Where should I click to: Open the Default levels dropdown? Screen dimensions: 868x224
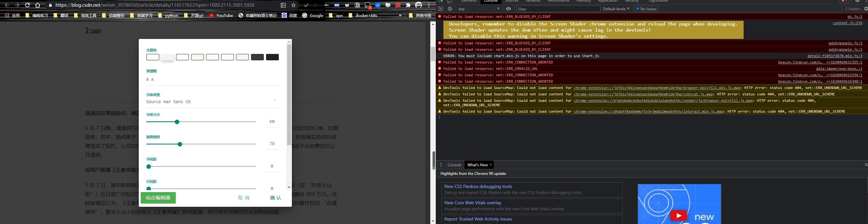(x=616, y=9)
